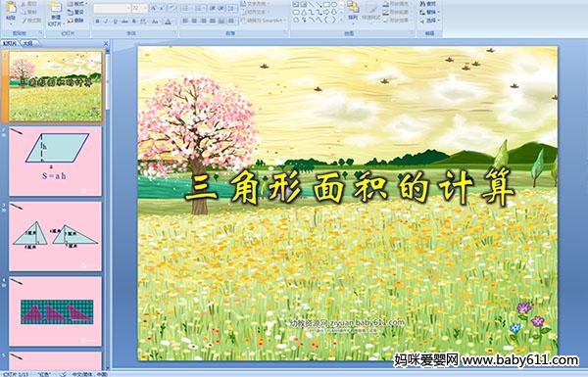This screenshot has height=377, width=588.
Task: Toggle Underline formatting
Action: (115, 22)
